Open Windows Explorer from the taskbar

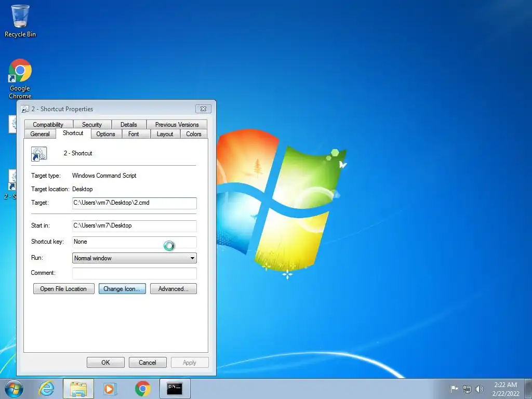point(78,389)
